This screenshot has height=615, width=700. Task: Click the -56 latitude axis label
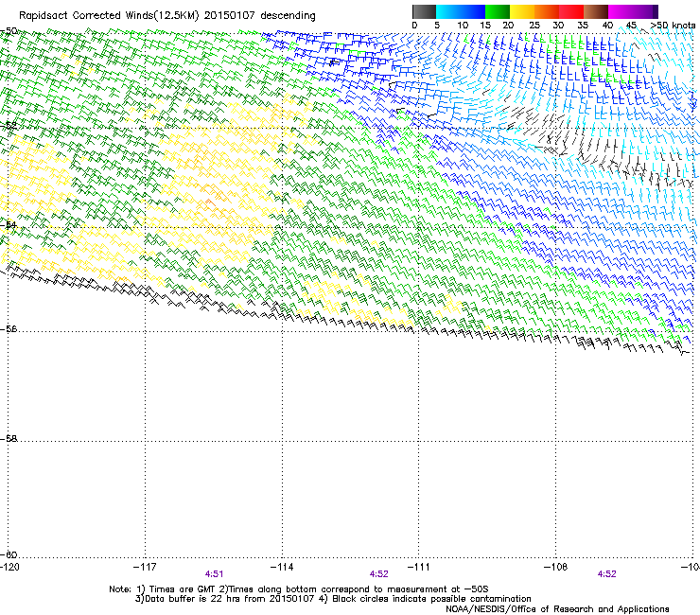coord(9,328)
